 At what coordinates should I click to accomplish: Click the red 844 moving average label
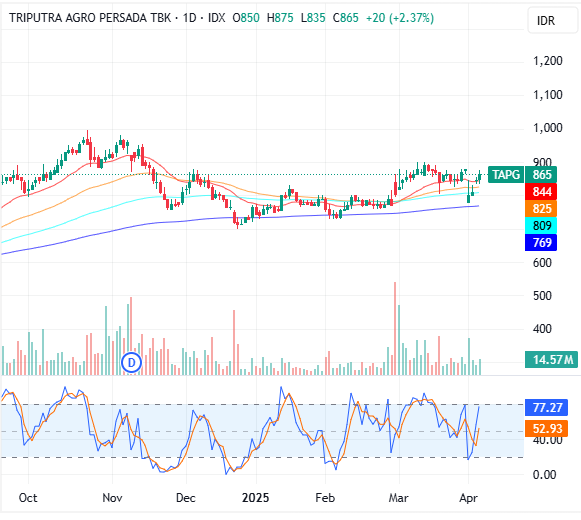(x=541, y=192)
